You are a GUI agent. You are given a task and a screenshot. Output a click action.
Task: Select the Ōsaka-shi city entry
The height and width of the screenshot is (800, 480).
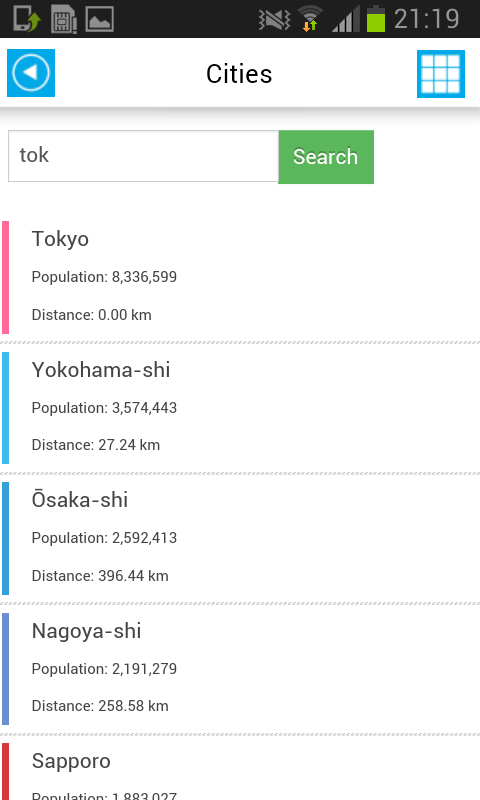point(240,538)
